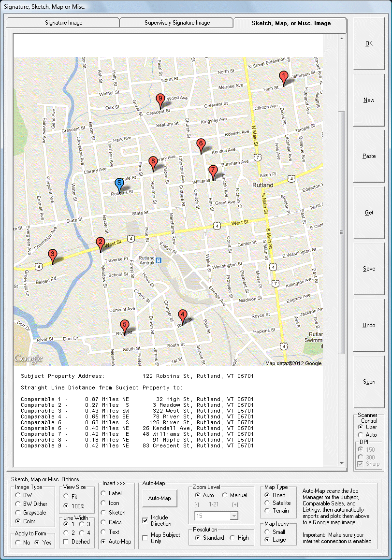Select Apply to Form No
The width and height of the screenshot is (392, 560).
23,543
